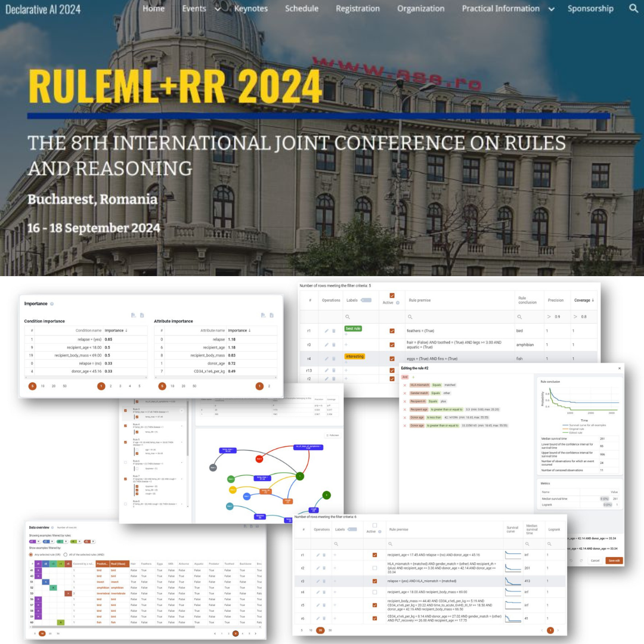Add a label to rule r3 with plus icon

(346, 345)
